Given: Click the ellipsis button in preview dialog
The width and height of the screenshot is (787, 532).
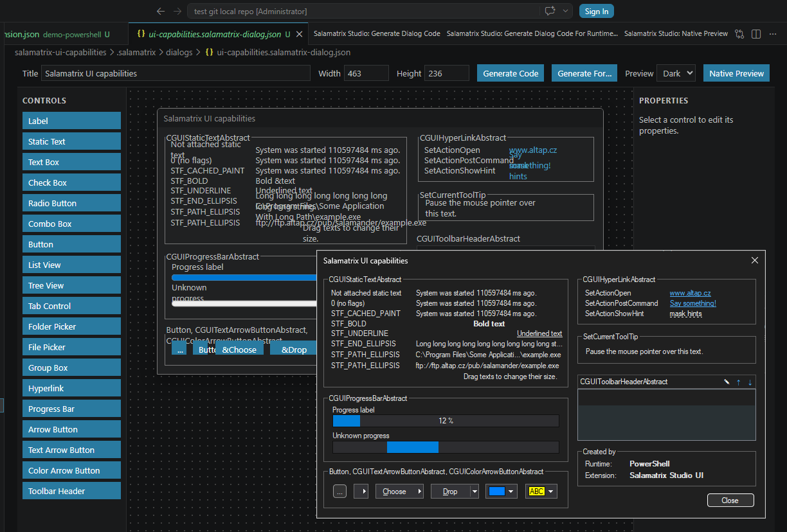Looking at the screenshot, I should (x=340, y=492).
